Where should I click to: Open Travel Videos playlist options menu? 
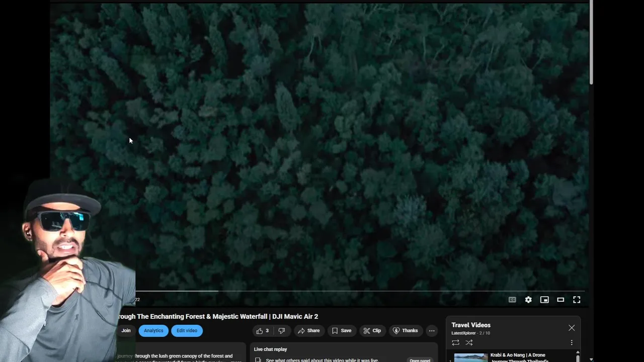click(x=572, y=342)
